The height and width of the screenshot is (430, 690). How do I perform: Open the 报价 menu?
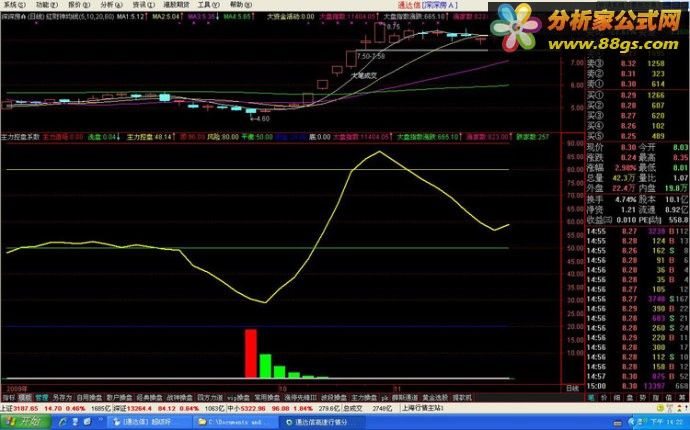coord(79,5)
